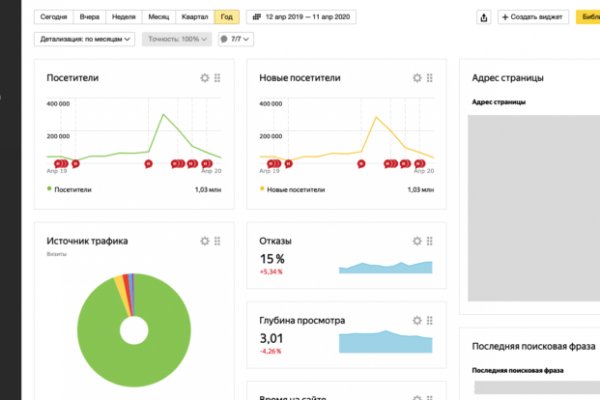This screenshot has width=600, height=400.
Task: Expand Детализация: по месяцам dropdown
Action: point(85,39)
